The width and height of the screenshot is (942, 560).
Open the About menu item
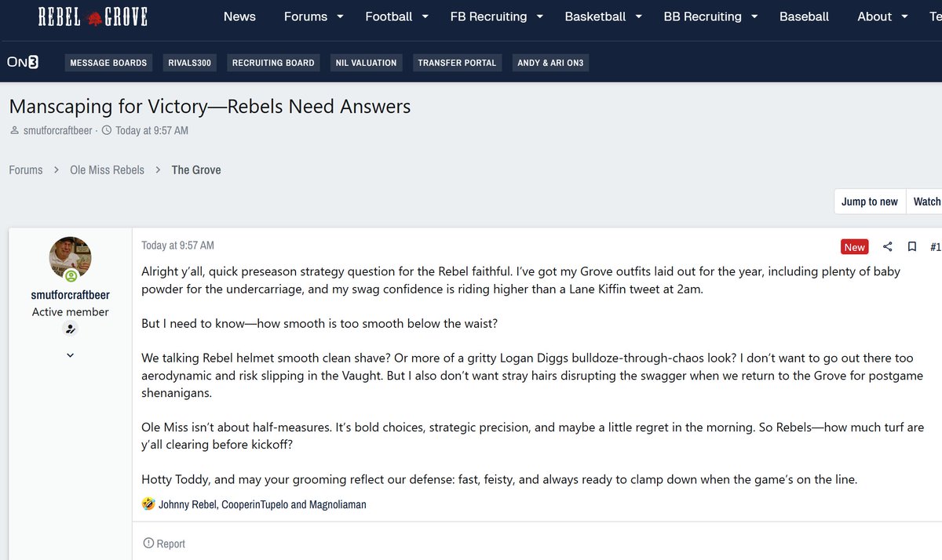tap(874, 16)
